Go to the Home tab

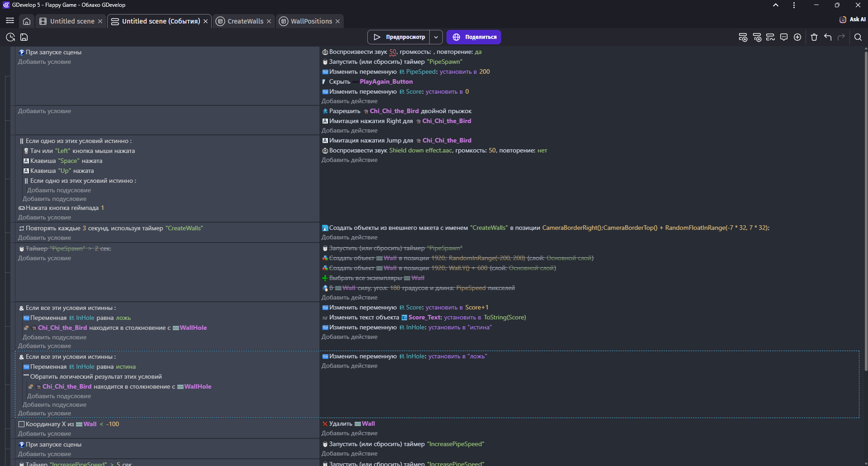point(27,21)
